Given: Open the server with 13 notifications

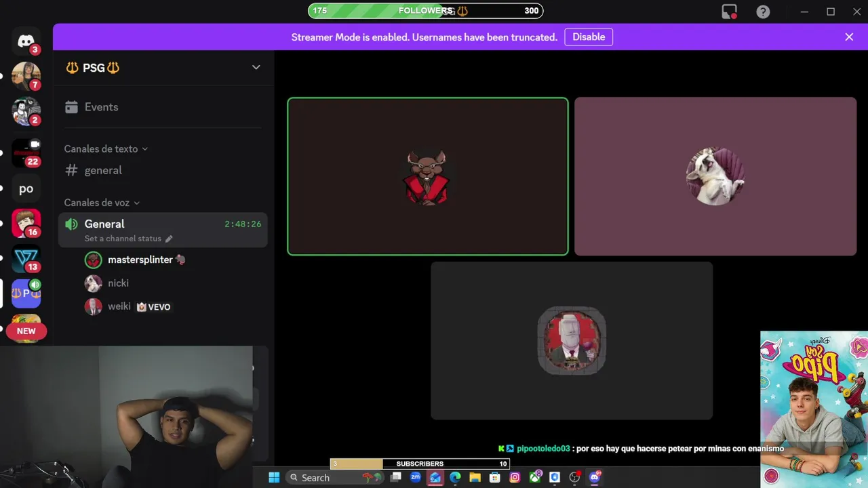Looking at the screenshot, I should tap(26, 259).
